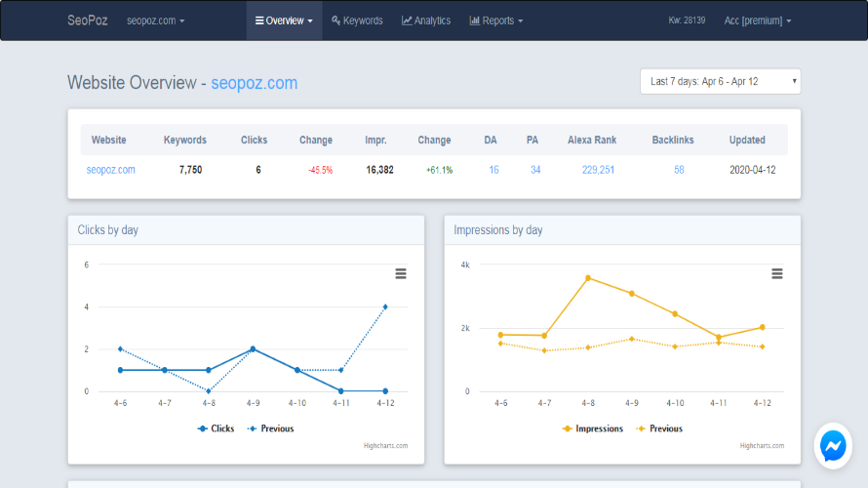
Task: Click the Keywords column header
Action: point(185,141)
